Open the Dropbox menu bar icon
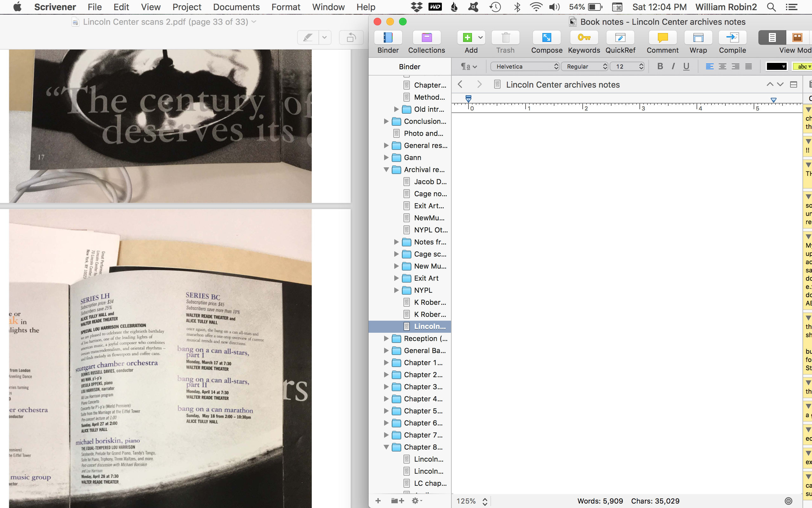This screenshot has width=812, height=508. pyautogui.click(x=416, y=7)
